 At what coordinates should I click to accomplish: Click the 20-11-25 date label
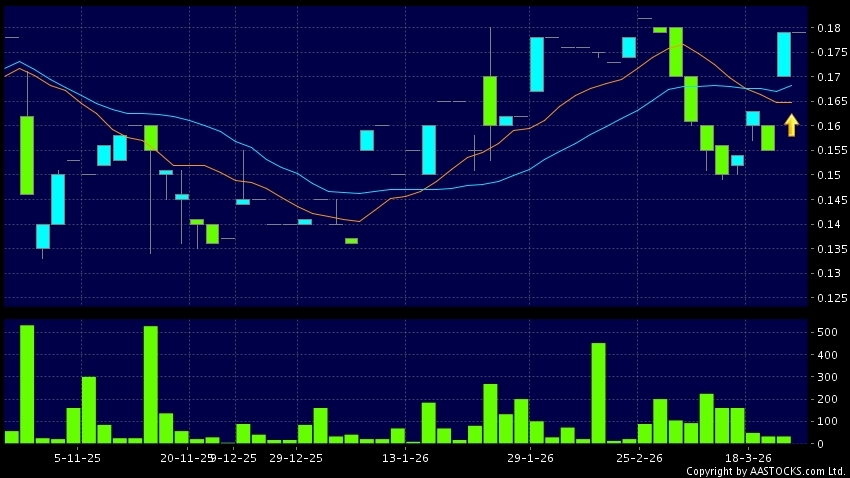(x=187, y=457)
